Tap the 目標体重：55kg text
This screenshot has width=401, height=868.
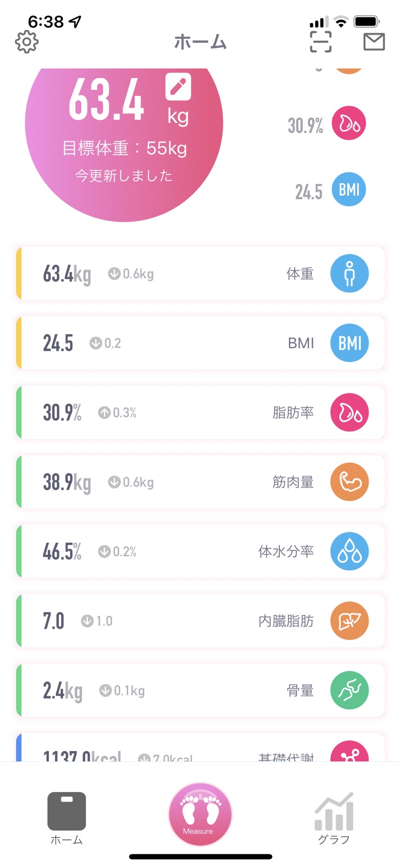click(124, 148)
